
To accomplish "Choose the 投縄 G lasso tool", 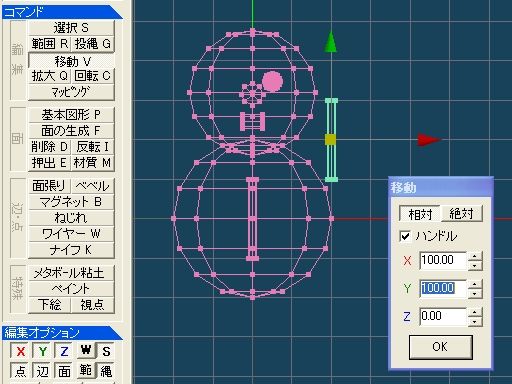I will 93,44.
